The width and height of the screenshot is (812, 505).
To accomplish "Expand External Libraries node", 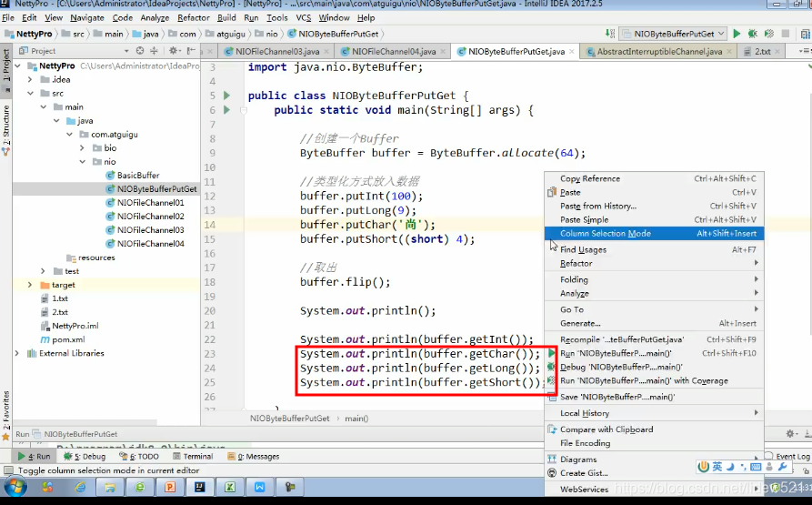I will tap(17, 353).
